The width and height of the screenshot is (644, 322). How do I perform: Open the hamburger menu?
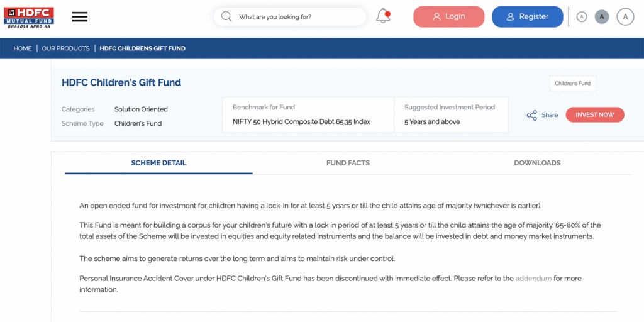click(x=80, y=17)
